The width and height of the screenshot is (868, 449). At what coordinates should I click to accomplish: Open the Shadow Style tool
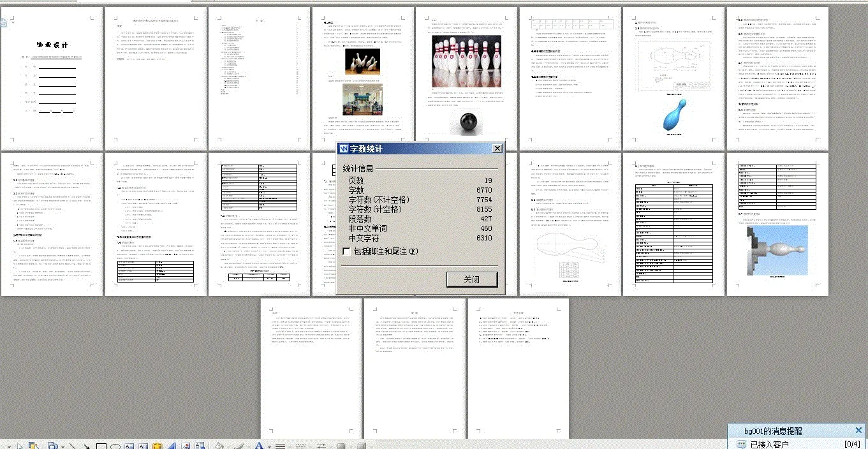(341, 446)
